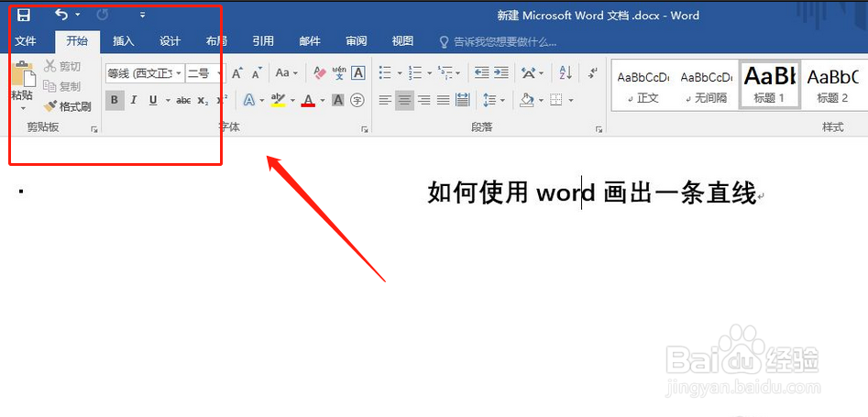Viewport: 868px width, 417px height.
Task: Click the Line and Paragraph Spacing icon
Action: point(489,100)
